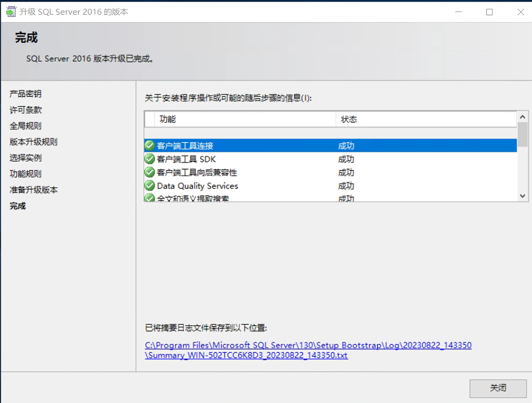Click the 许可条款 step in sidebar
Image resolution: width=532 pixels, height=403 pixels.
click(x=25, y=110)
